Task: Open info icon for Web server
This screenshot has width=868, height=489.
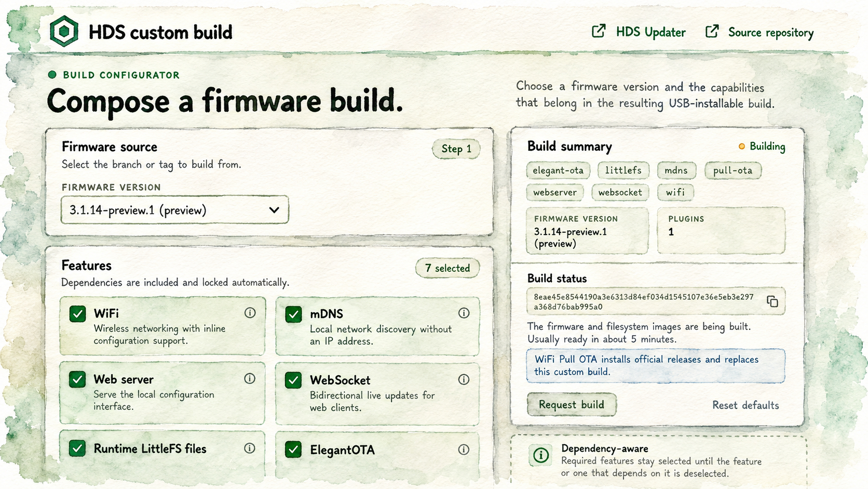Action: [x=250, y=378]
